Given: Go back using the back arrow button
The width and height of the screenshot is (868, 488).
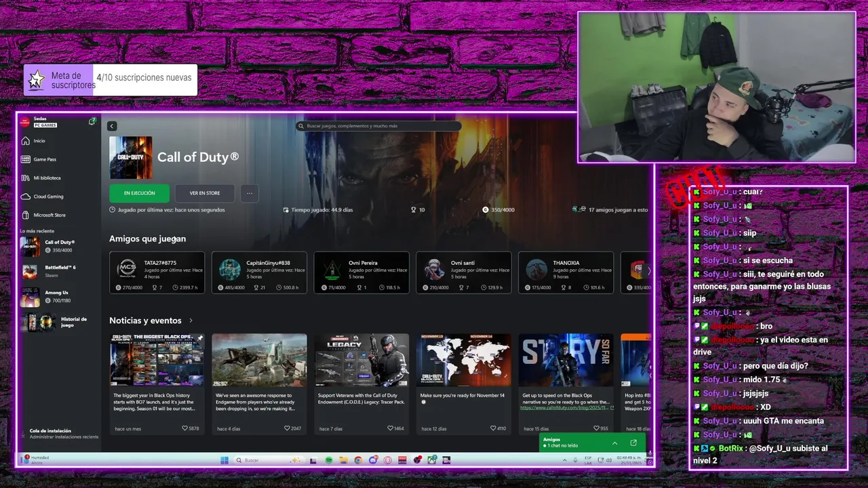Looking at the screenshot, I should click(112, 126).
